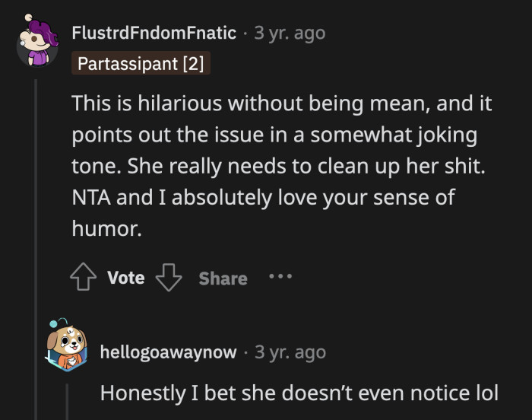Open the three-dot more options menu

coord(280,277)
